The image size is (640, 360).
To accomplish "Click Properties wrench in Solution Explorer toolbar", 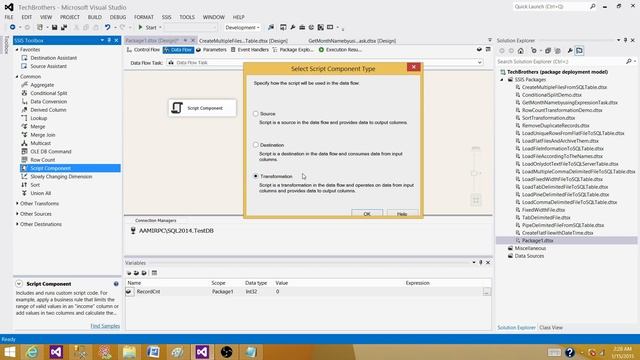I will tap(570, 51).
